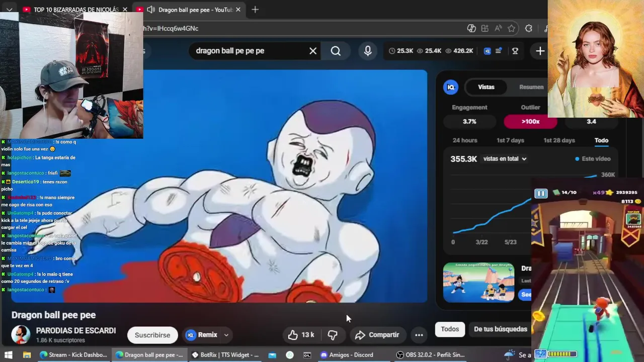Open more actions three-dot menu under video
Viewport: 644px width, 362px height.
pyautogui.click(x=419, y=335)
